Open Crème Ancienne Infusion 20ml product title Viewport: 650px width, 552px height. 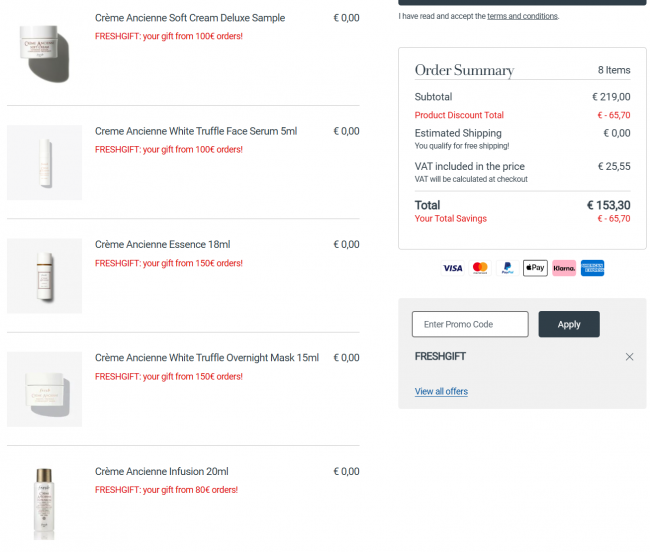[162, 471]
